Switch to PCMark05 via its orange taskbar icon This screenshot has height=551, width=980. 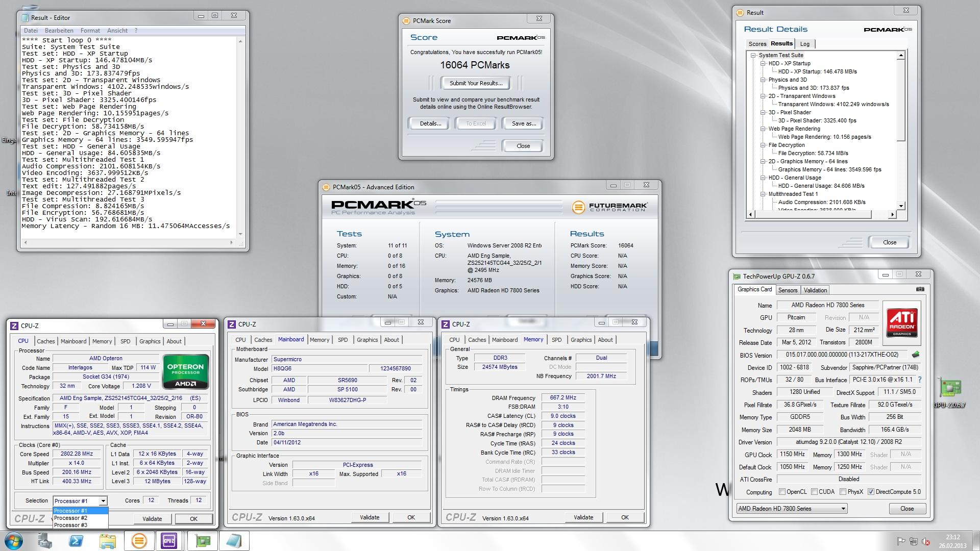pyautogui.click(x=139, y=541)
